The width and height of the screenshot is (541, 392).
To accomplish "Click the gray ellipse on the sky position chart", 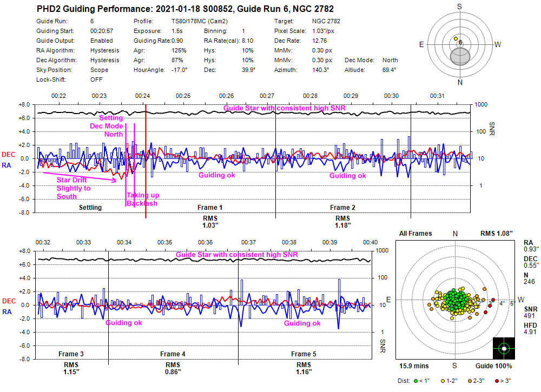I will [x=460, y=57].
